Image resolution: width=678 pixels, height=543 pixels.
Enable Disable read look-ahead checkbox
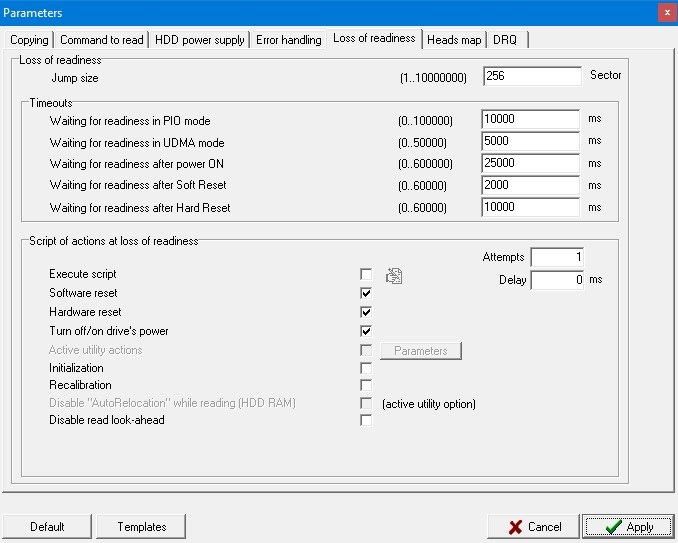[x=366, y=420]
